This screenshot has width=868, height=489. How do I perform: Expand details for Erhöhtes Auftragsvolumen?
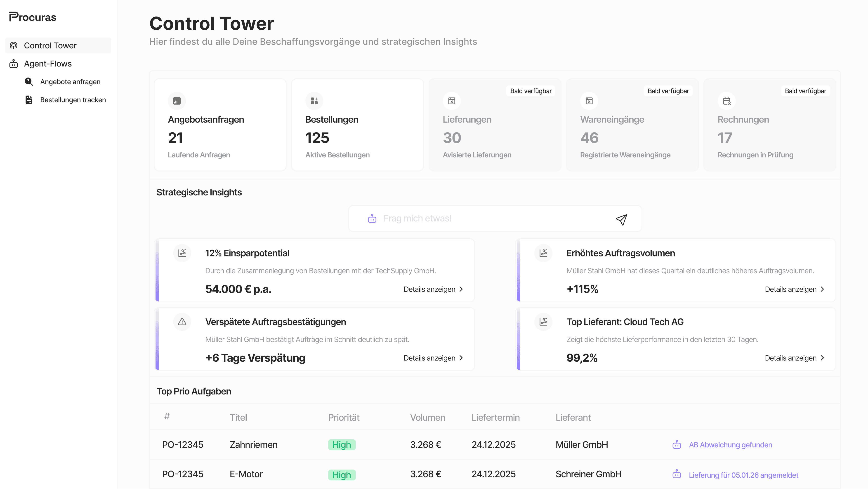click(794, 289)
